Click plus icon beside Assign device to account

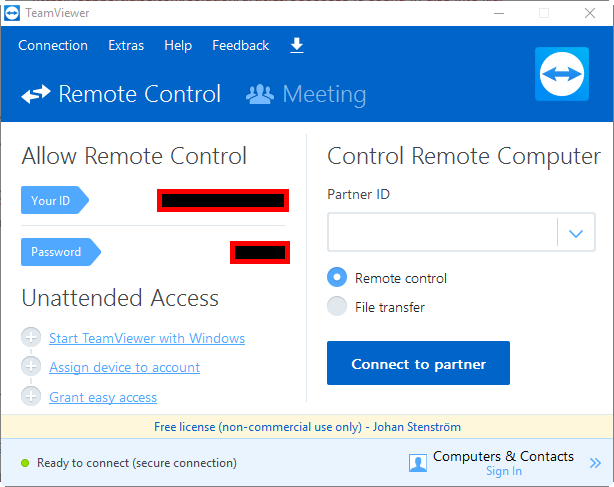pos(31,366)
